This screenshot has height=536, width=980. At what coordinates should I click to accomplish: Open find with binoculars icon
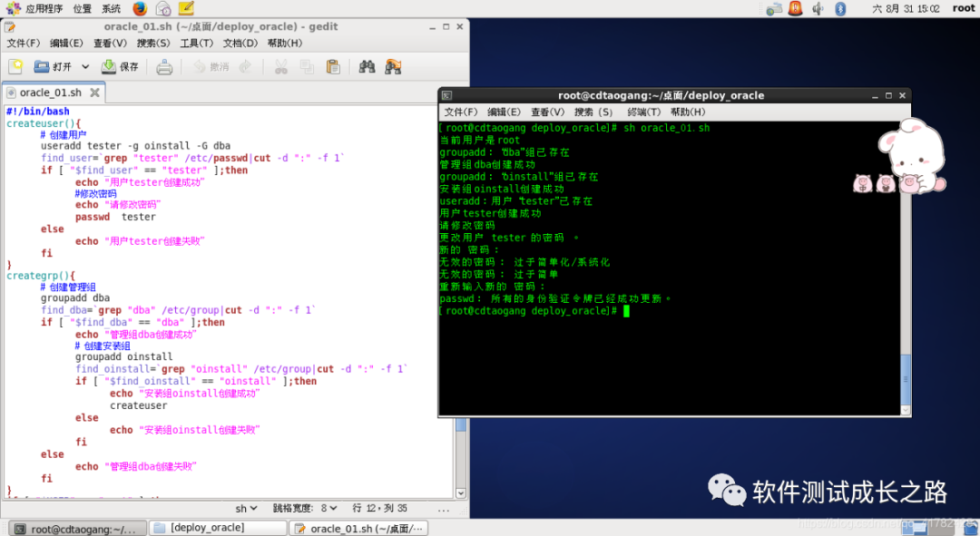tap(367, 67)
